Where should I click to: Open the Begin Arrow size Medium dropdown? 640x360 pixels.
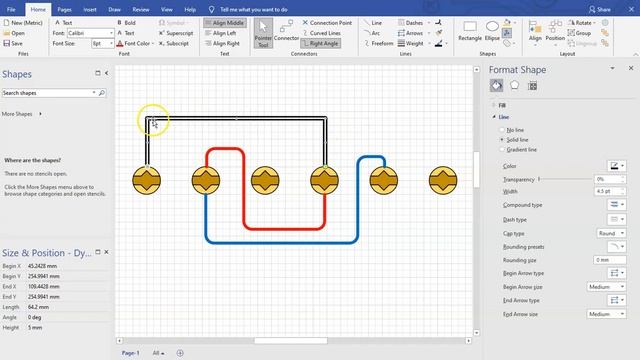click(607, 287)
